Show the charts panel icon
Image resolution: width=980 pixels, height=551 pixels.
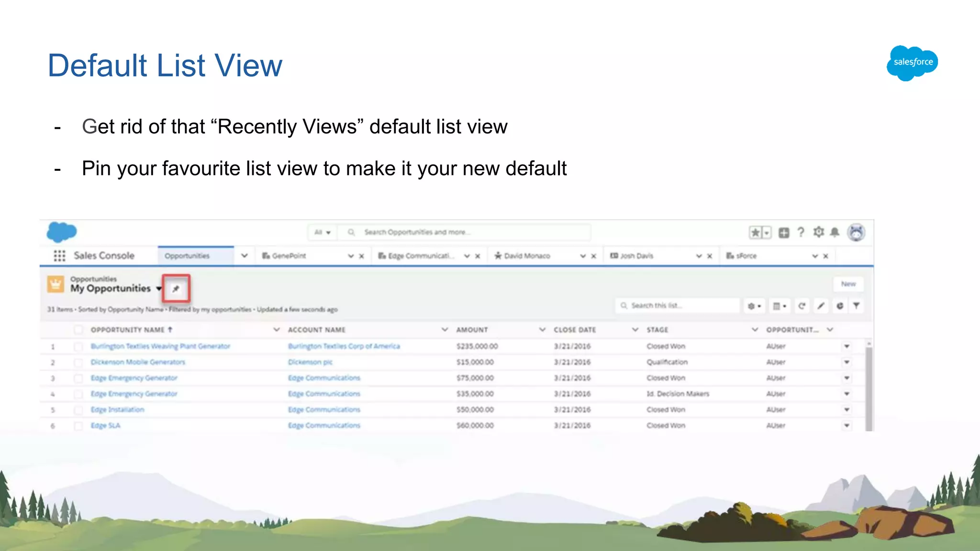pyautogui.click(x=840, y=306)
